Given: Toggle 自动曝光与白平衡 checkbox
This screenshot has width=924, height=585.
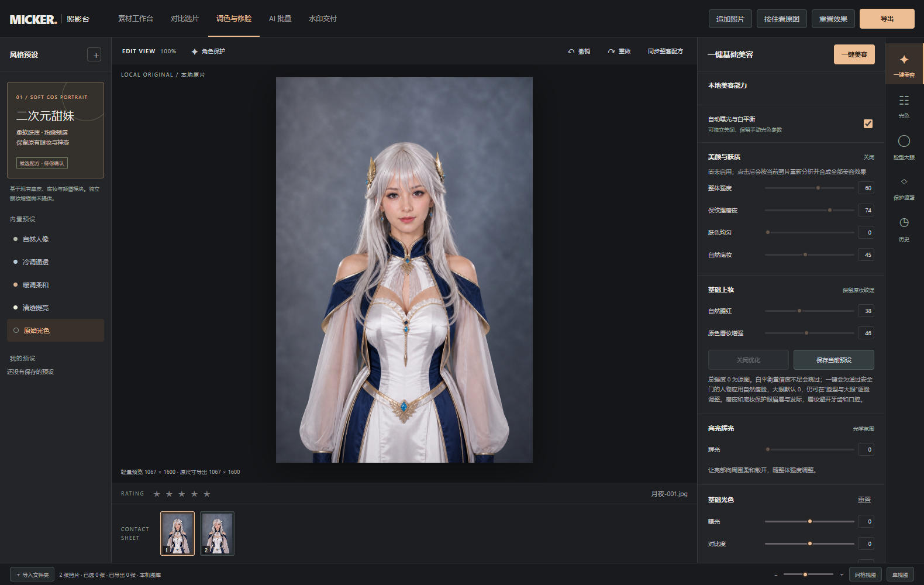Looking at the screenshot, I should tap(868, 123).
